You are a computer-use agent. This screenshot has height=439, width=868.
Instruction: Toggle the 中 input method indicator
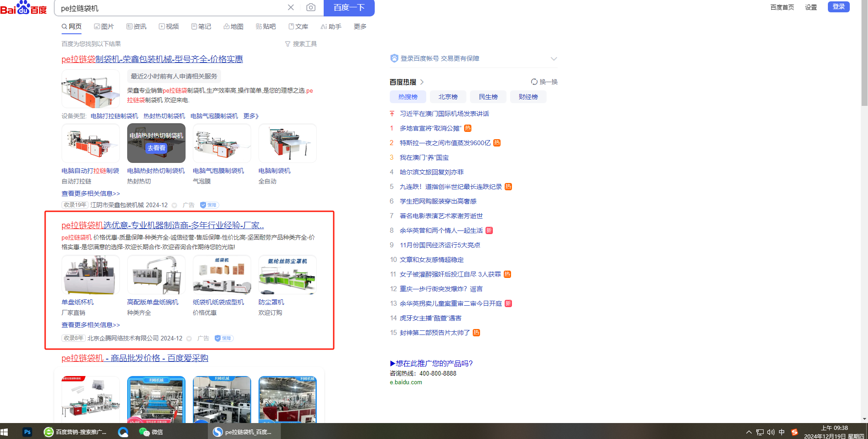pyautogui.click(x=782, y=432)
